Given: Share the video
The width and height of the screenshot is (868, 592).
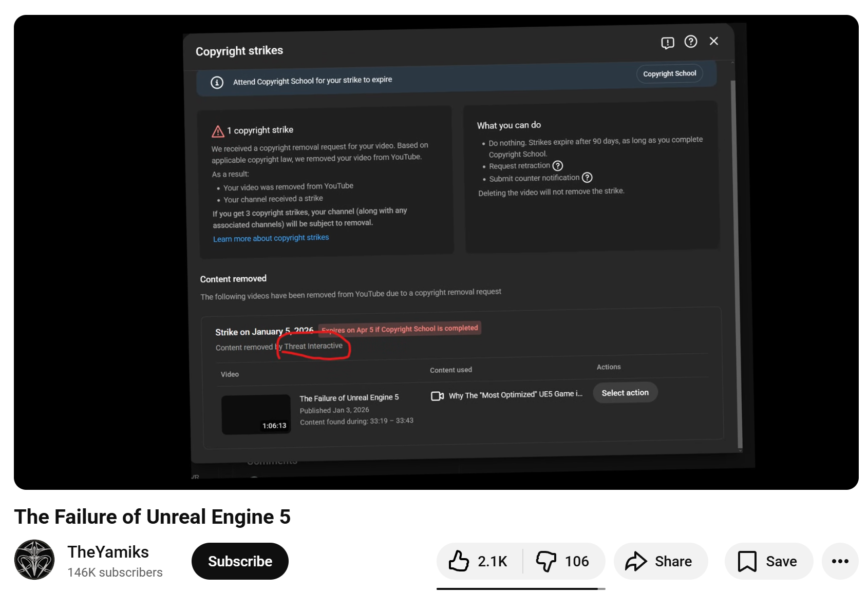Looking at the screenshot, I should 661,561.
